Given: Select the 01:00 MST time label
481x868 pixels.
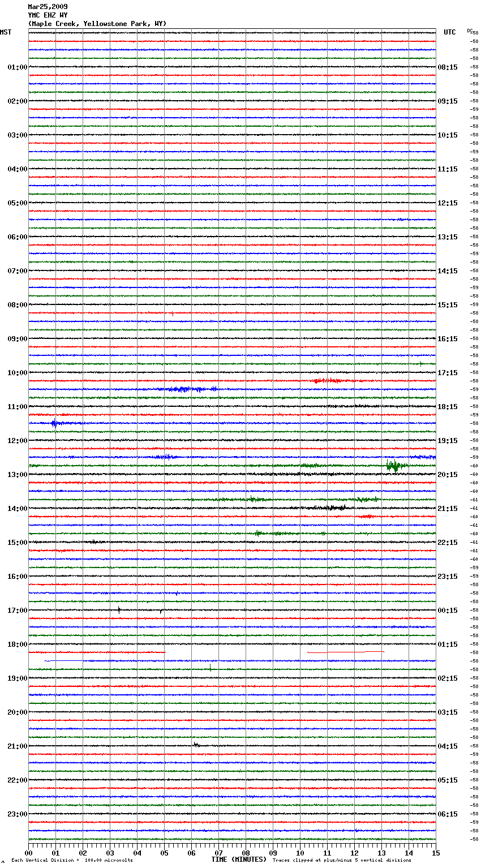Looking at the screenshot, I should pyautogui.click(x=18, y=67).
